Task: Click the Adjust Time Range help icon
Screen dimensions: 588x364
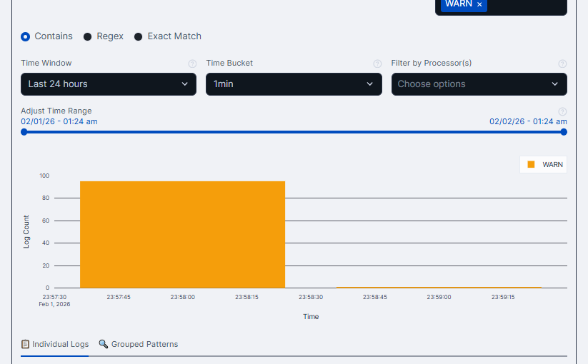Action: [562, 111]
